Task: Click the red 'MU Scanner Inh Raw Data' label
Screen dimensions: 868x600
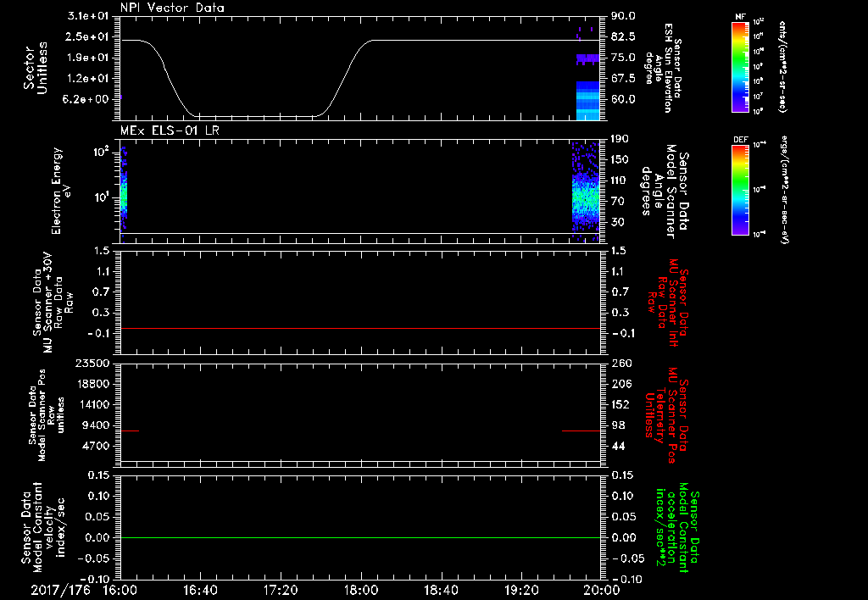Action: pyautogui.click(x=667, y=303)
